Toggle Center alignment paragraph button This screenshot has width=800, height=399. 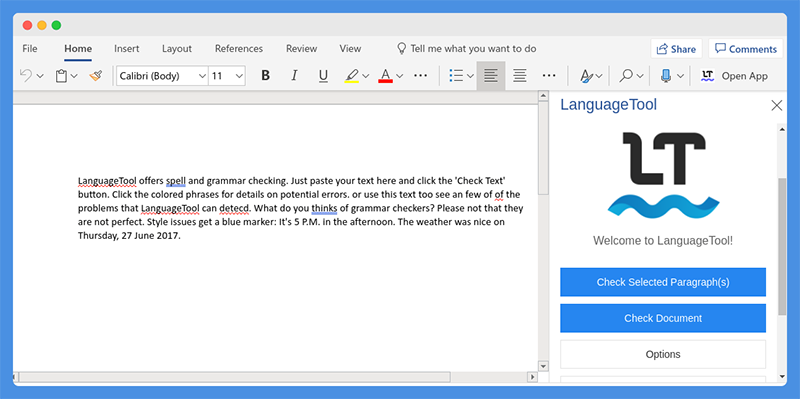click(520, 76)
